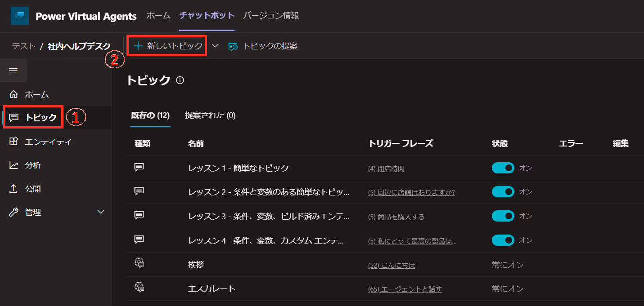This screenshot has height=306, width=644.
Task: Click the Power Virtual Agents title text
Action: click(86, 16)
